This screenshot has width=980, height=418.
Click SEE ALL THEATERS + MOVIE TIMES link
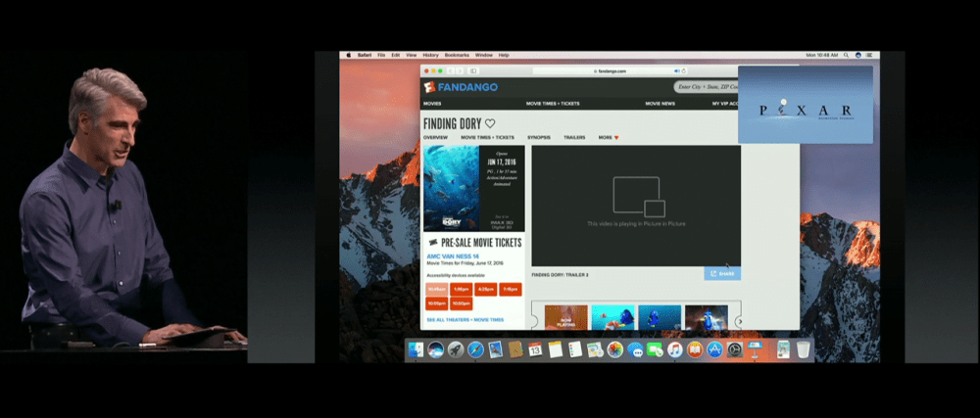465,320
